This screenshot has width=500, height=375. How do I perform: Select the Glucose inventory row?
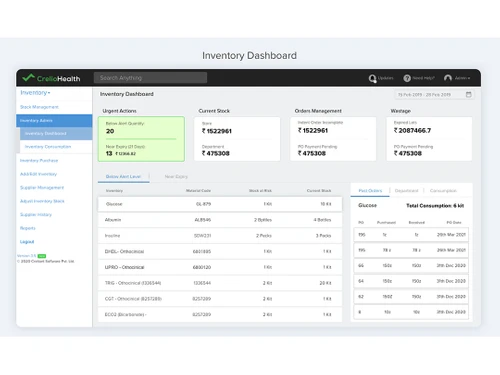(220, 204)
